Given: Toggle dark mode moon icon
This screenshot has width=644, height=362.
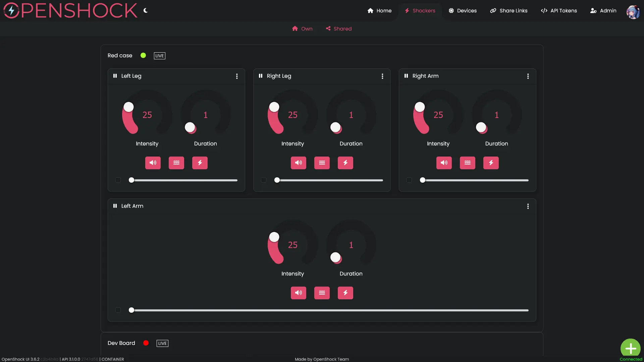Looking at the screenshot, I should pos(146,10).
